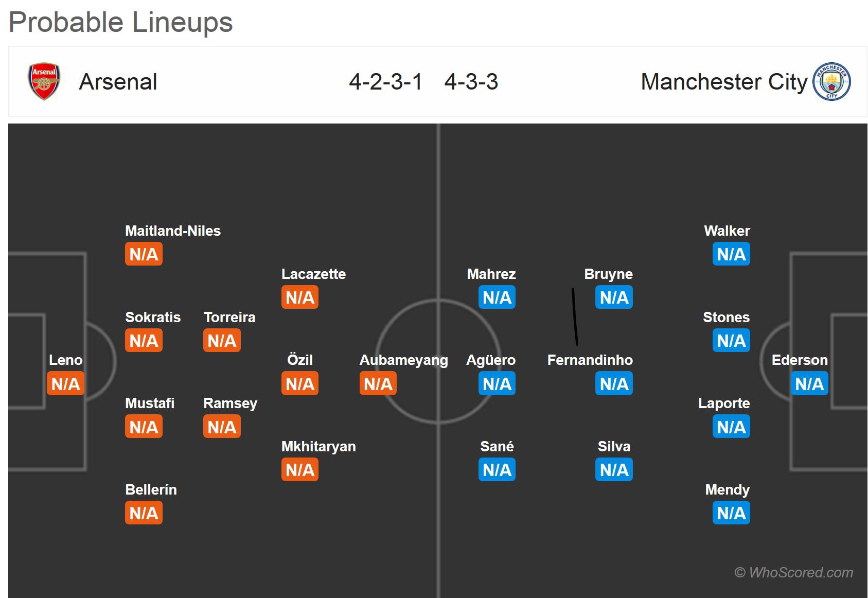
Task: Click the N/A badge under Fernandinho
Action: 614,384
